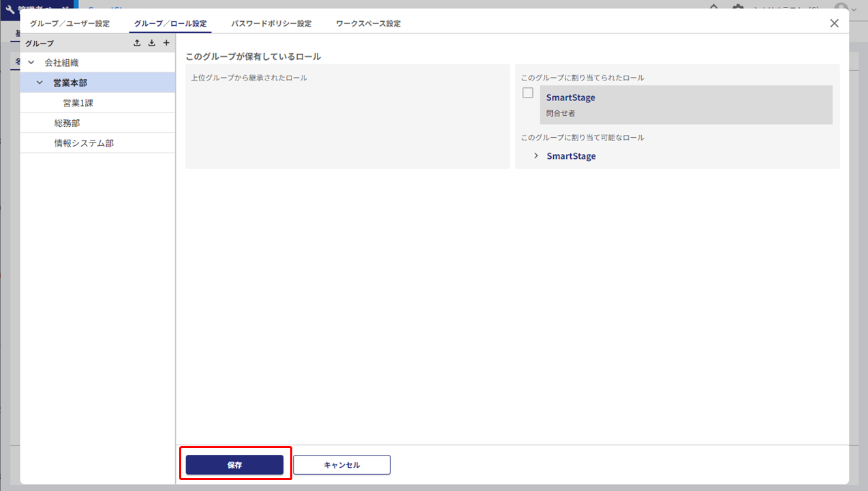The height and width of the screenshot is (491, 868).
Task: Click the キャンセル button
Action: click(x=341, y=465)
